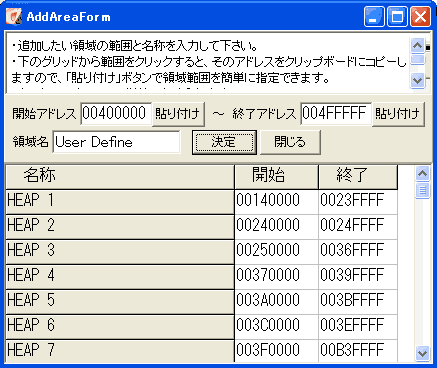Click start address cell 003A0000
This screenshot has width=437, height=368.
(276, 302)
